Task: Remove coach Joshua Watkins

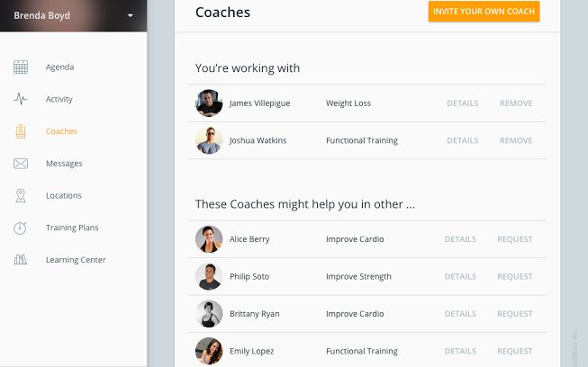Action: pyautogui.click(x=516, y=140)
